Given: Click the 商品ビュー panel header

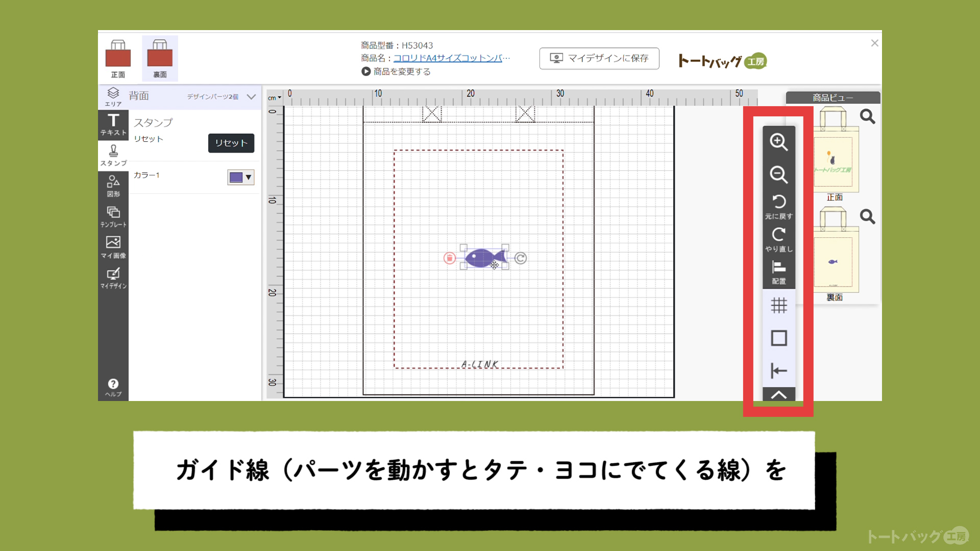Looking at the screenshot, I should coord(833,97).
